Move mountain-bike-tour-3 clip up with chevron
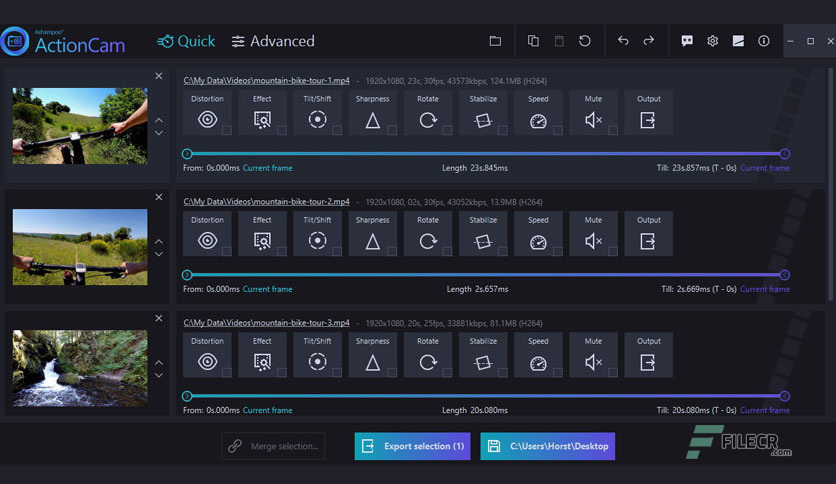The width and height of the screenshot is (836, 484). 159,362
